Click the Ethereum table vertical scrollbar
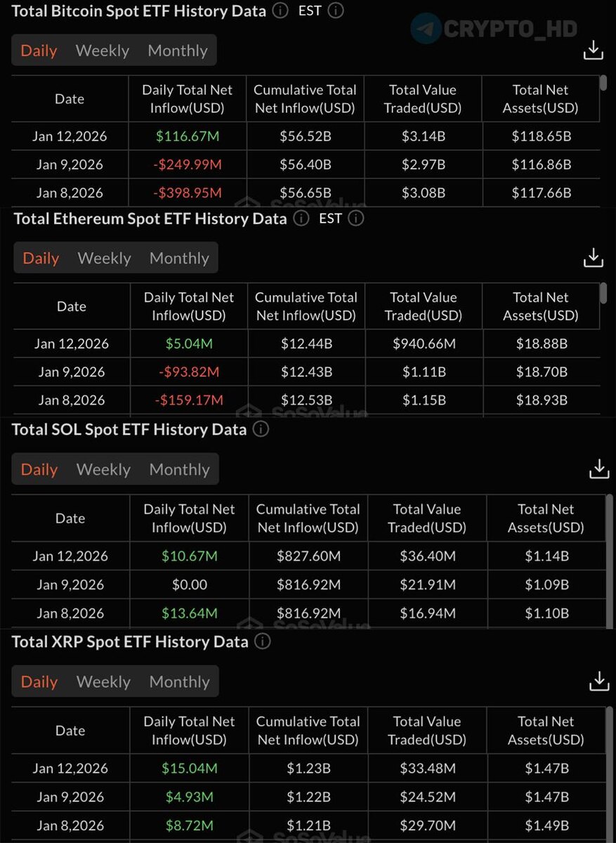The width and height of the screenshot is (616, 843). (603, 292)
